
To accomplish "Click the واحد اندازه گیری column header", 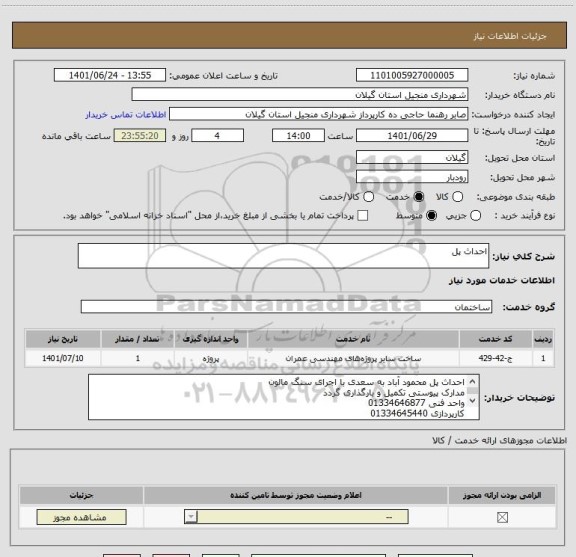I will (x=211, y=339).
